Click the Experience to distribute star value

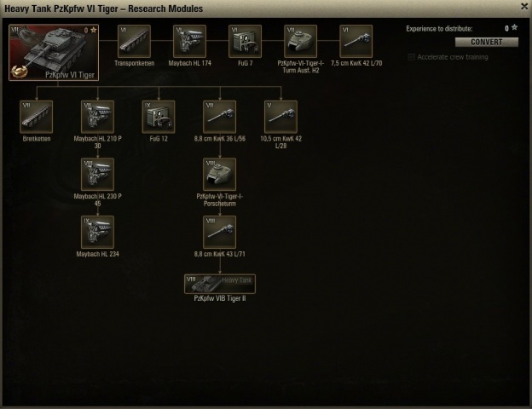511,28
